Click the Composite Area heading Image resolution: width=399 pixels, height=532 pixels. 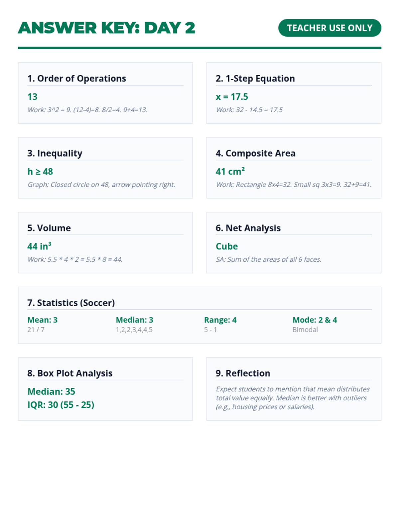tap(255, 153)
